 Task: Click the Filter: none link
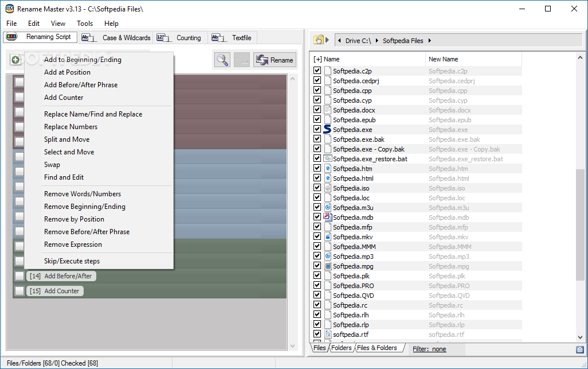click(x=429, y=349)
